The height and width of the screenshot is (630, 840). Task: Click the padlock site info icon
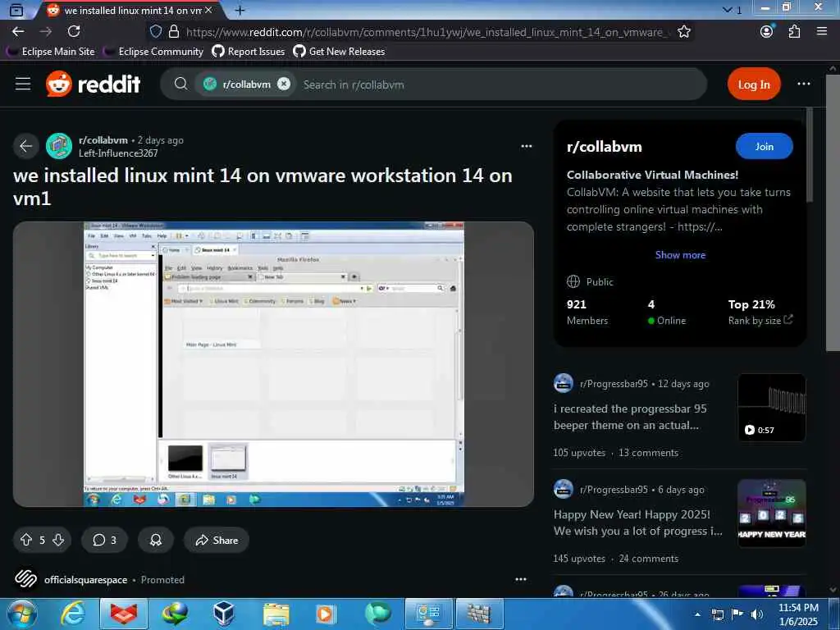tap(174, 32)
